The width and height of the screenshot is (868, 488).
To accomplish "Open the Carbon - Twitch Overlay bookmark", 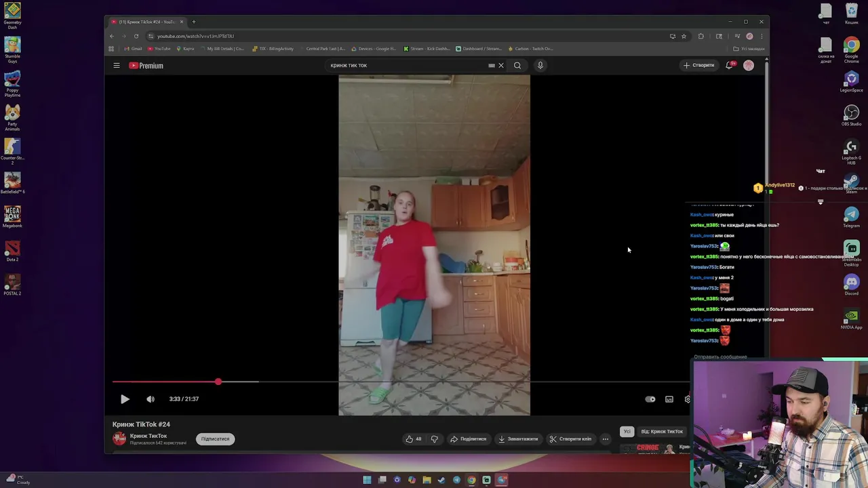I will point(530,49).
